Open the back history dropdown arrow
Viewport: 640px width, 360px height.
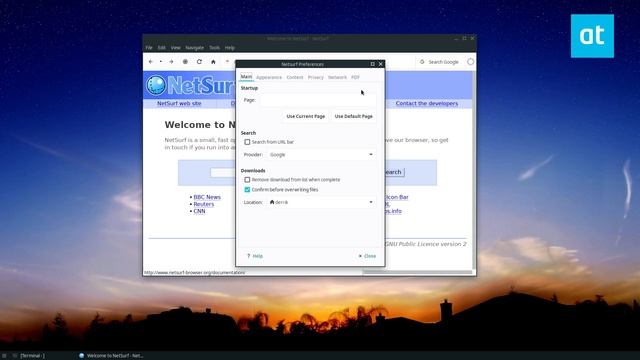click(x=161, y=62)
